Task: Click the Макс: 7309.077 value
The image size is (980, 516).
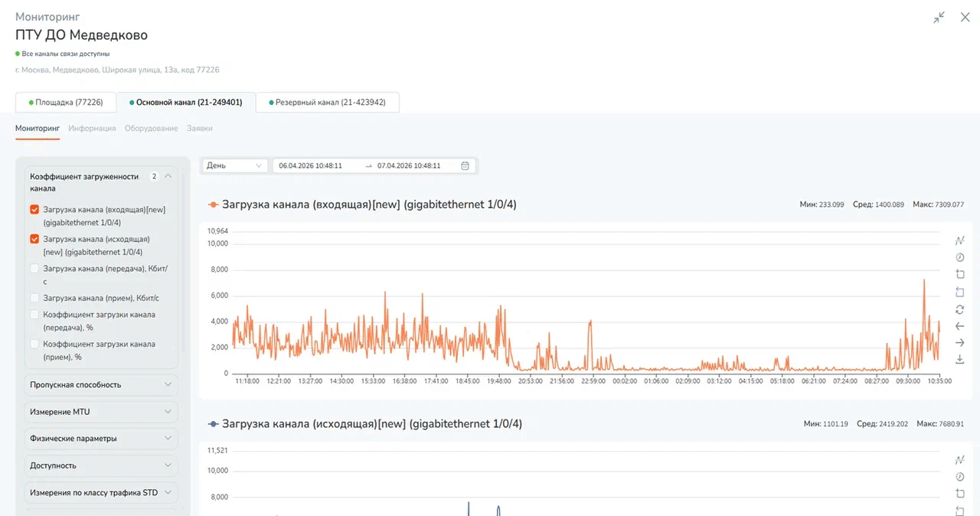Action: (x=938, y=204)
